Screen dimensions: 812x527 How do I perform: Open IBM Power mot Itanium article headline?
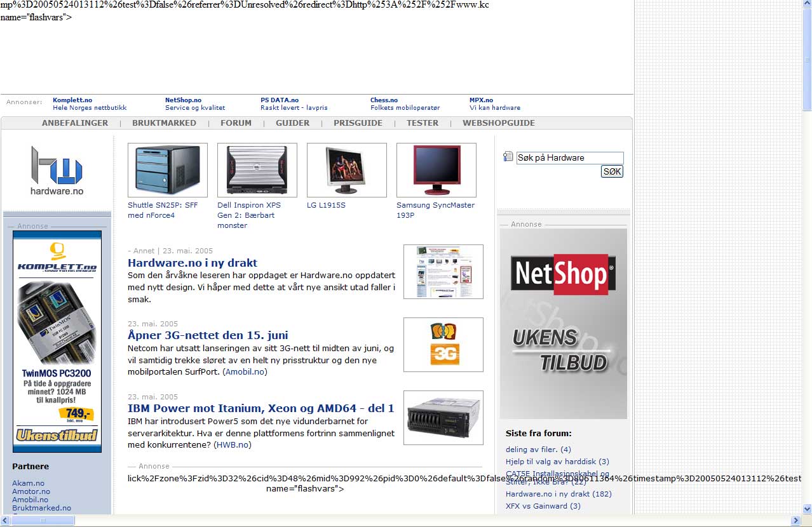click(261, 408)
